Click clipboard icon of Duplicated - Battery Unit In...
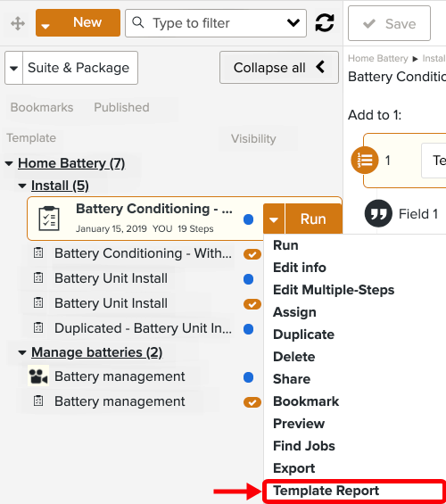Viewport: 446px width, 504px height. (38, 328)
